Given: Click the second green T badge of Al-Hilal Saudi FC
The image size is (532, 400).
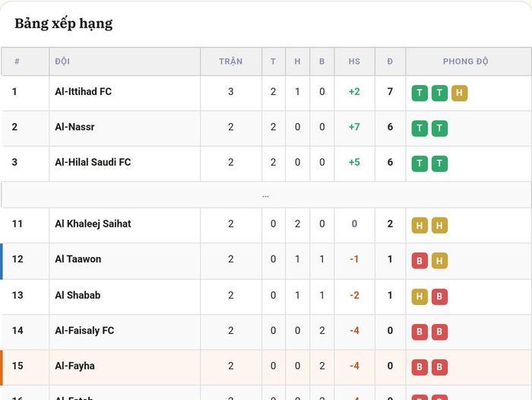Looking at the screenshot, I should (439, 163).
